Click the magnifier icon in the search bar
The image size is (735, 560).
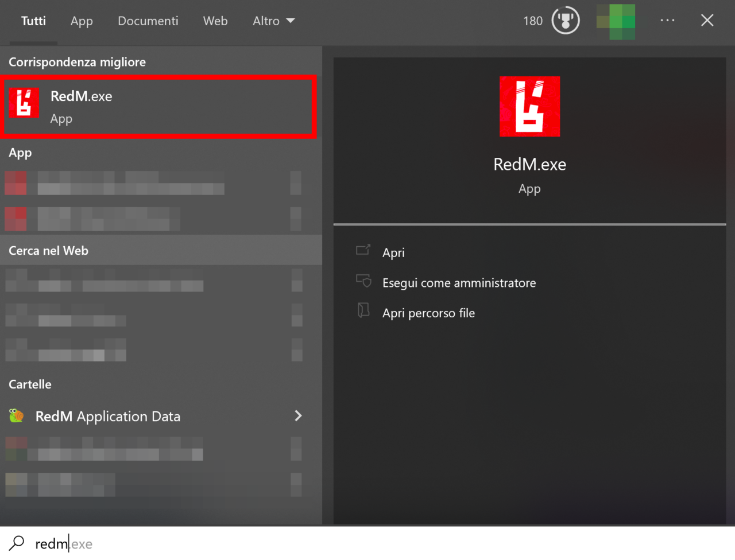pos(17,543)
